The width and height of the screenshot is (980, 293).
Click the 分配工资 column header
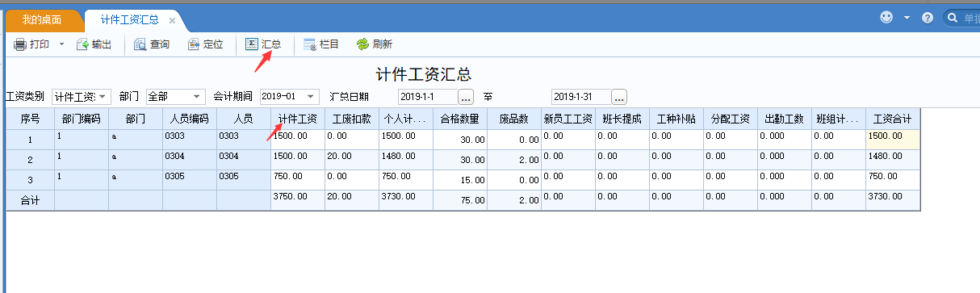pyautogui.click(x=731, y=119)
